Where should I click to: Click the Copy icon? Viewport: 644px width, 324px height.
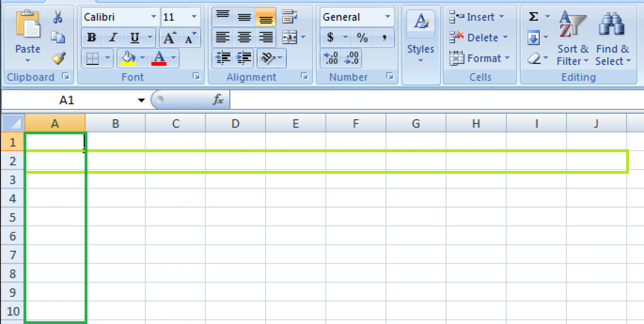pyautogui.click(x=57, y=38)
